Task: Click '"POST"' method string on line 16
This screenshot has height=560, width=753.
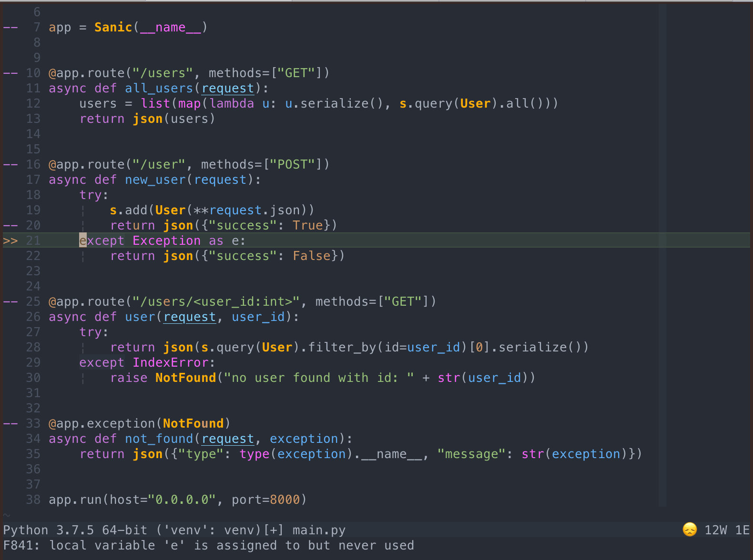Action: click(293, 164)
